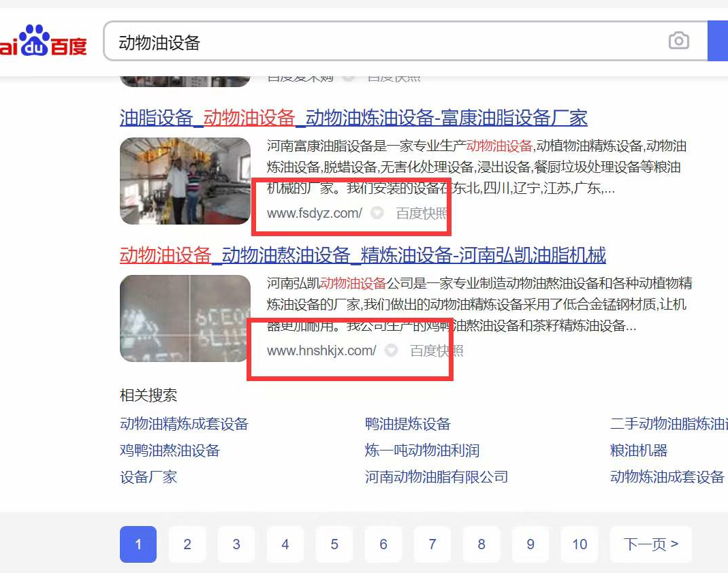Click the search box containing 动物油设备
Screen dimensions: 728x573
[x=405, y=41]
